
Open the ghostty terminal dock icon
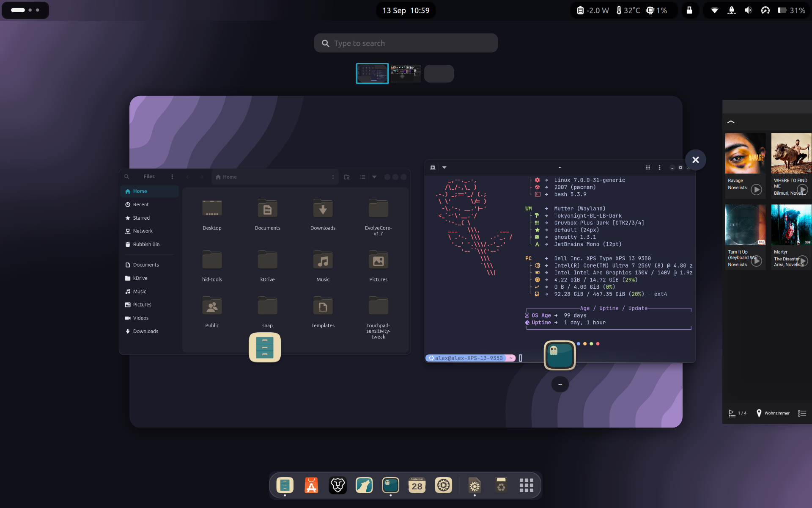click(x=390, y=485)
